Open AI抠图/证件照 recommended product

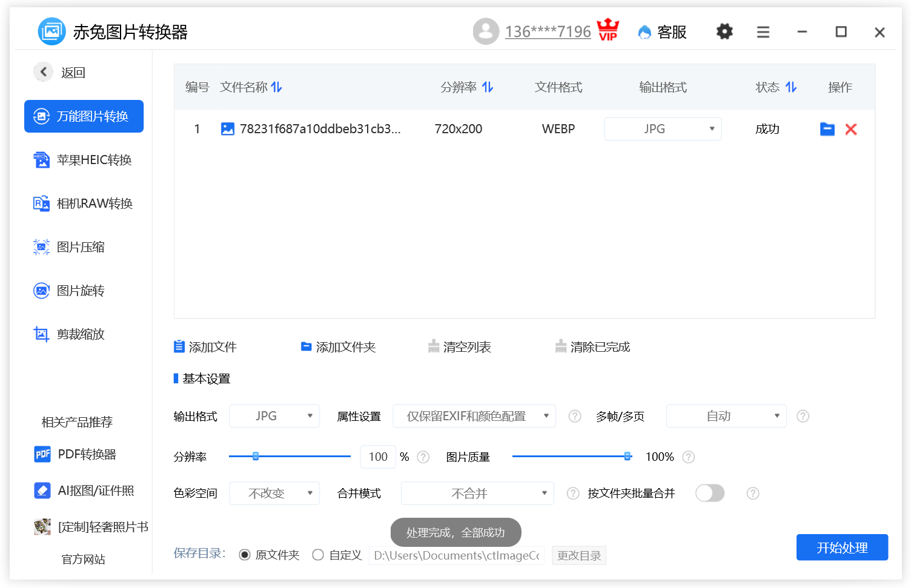[x=84, y=491]
